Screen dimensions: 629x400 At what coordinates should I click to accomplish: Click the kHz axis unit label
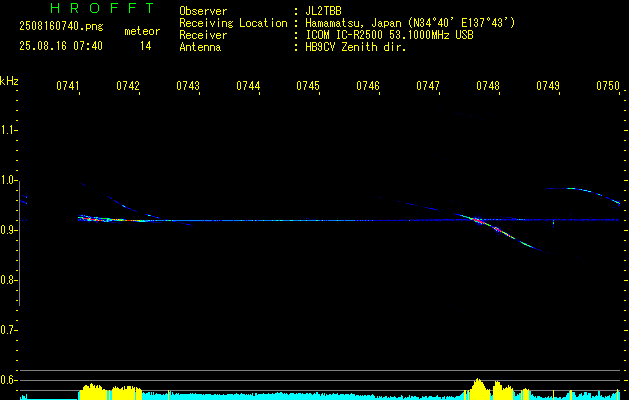pyautogui.click(x=9, y=81)
